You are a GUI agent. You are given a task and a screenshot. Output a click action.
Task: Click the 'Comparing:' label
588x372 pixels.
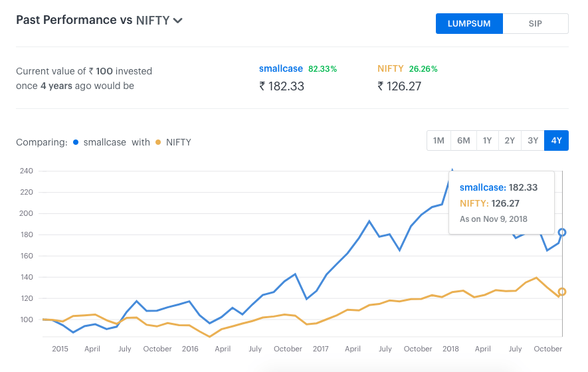(x=42, y=143)
